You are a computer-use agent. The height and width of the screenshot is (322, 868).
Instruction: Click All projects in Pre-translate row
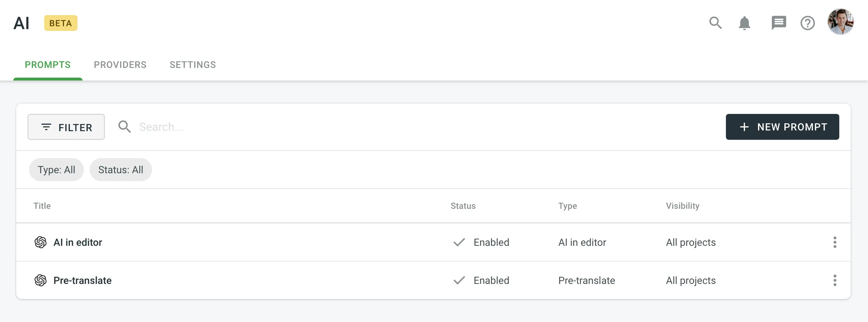(x=691, y=281)
